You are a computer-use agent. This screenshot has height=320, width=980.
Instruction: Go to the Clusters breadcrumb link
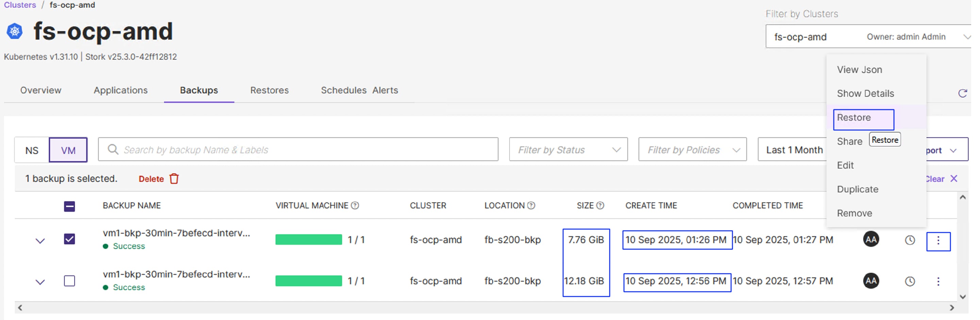[x=20, y=5]
